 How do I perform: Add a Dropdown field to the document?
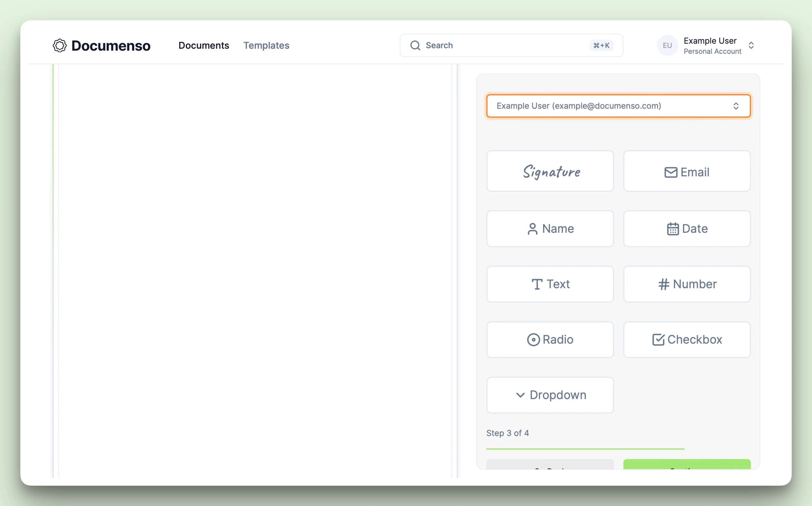point(550,395)
